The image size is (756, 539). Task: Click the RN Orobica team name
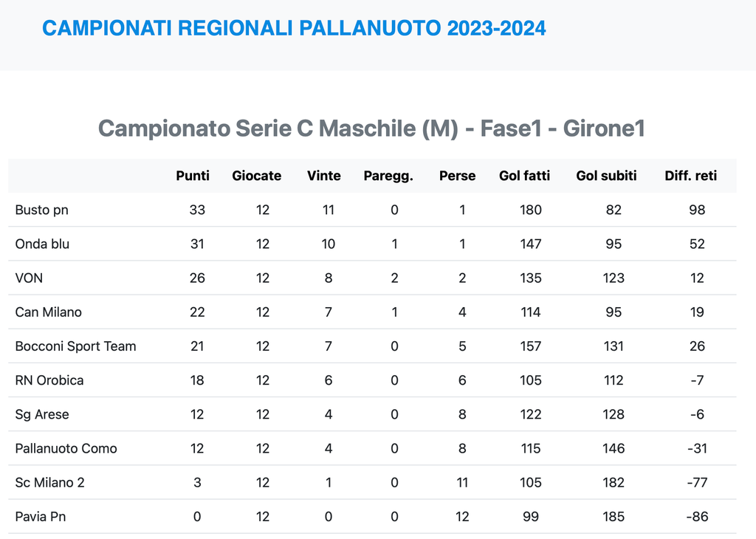(49, 380)
